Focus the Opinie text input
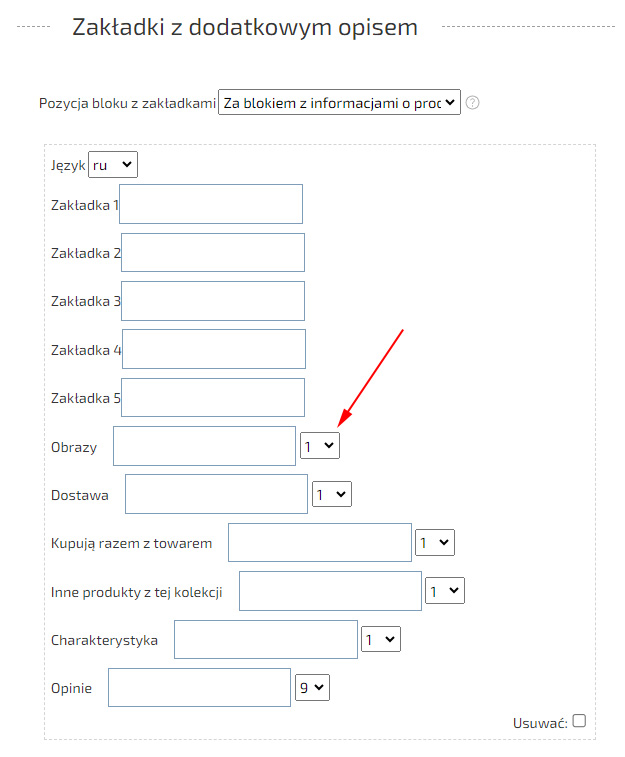The height and width of the screenshot is (757, 625). [199, 687]
